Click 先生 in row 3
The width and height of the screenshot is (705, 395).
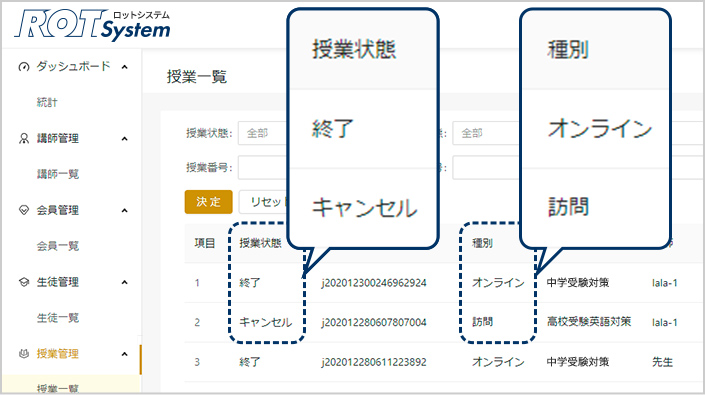click(662, 362)
